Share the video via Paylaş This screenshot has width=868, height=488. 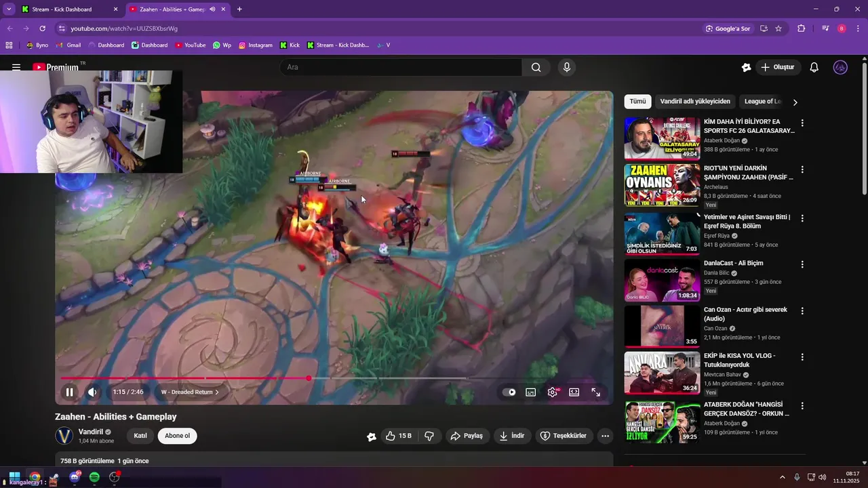click(467, 436)
